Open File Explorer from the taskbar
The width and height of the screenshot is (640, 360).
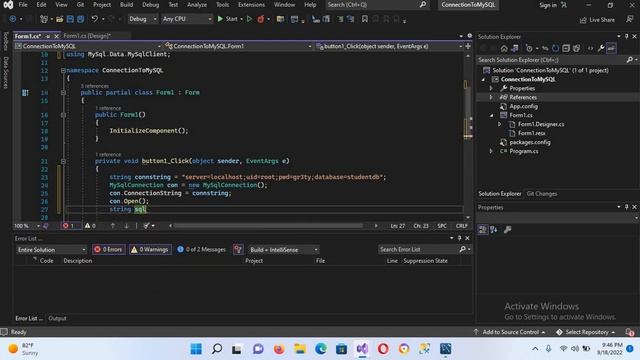click(300, 349)
